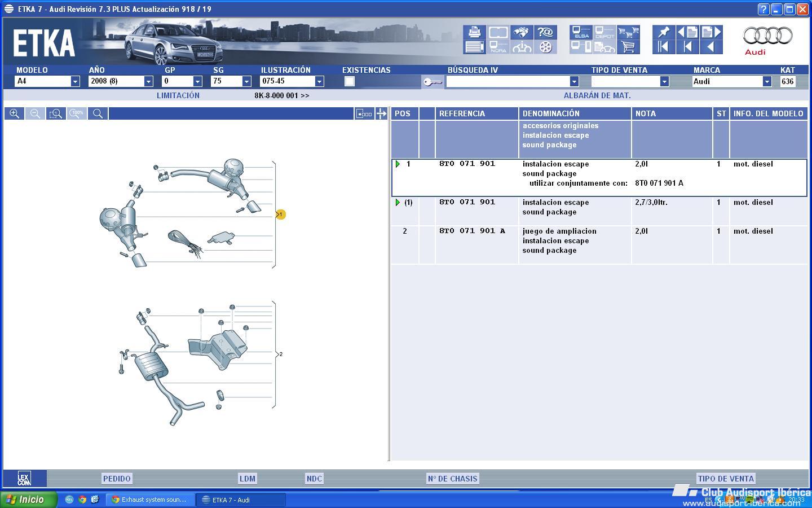Click the NOTA column header
812x508 pixels.
pos(672,113)
